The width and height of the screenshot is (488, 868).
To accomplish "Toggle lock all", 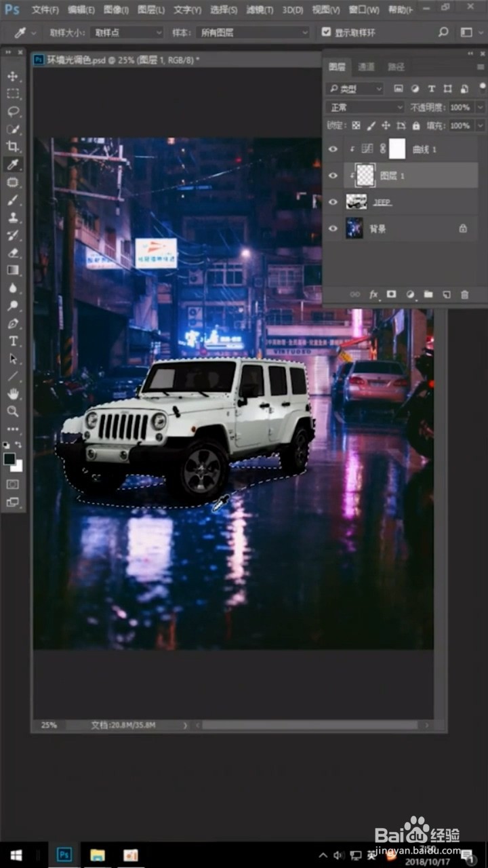I will tap(415, 125).
